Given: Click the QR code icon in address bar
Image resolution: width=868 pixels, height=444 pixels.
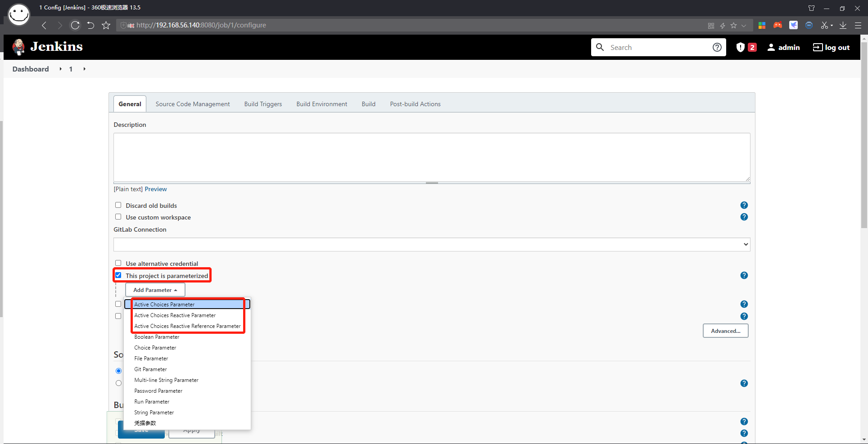Looking at the screenshot, I should point(711,26).
